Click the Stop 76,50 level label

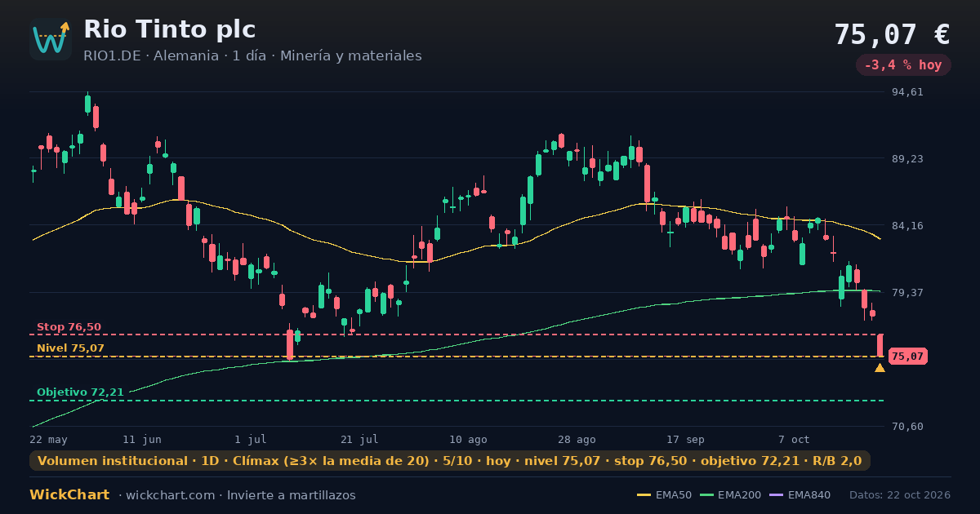point(69,327)
